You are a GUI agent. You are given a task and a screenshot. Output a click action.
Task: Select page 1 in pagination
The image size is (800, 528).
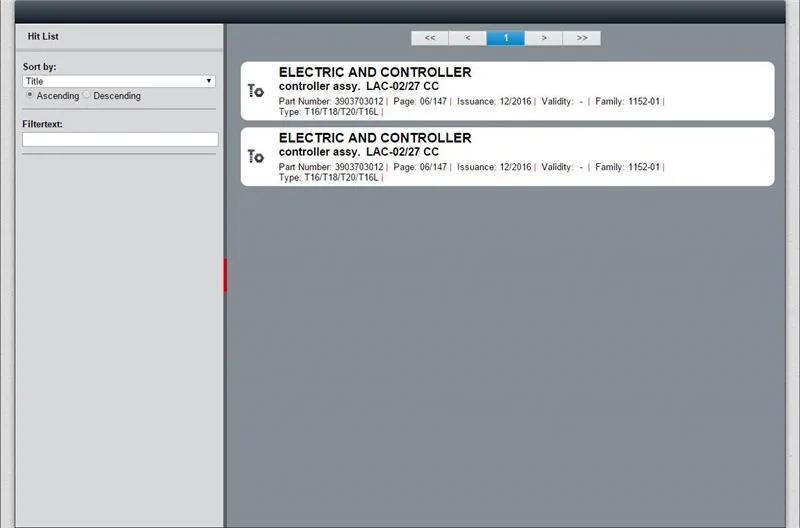(x=506, y=38)
